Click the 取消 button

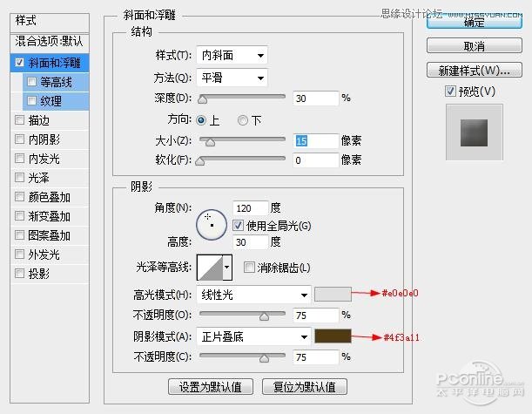[x=474, y=45]
